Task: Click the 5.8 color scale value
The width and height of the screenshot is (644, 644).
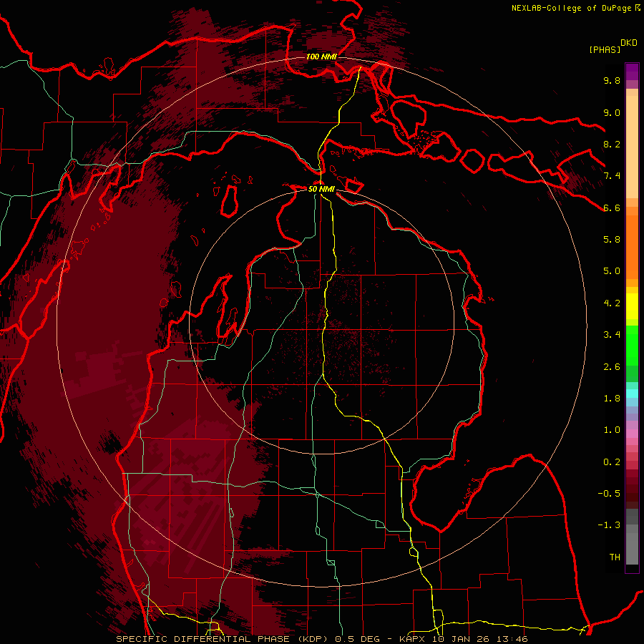Action: (x=612, y=239)
